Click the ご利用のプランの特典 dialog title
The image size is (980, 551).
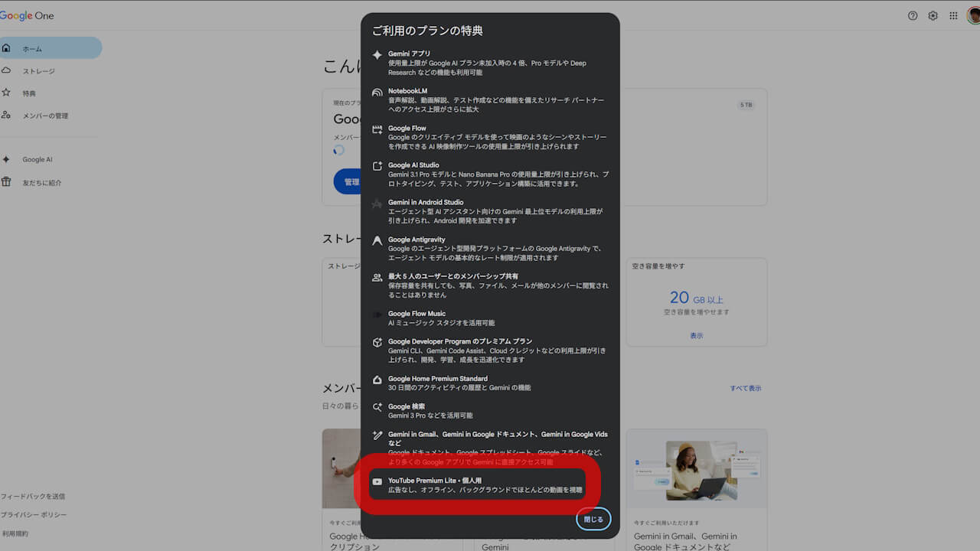point(427,31)
